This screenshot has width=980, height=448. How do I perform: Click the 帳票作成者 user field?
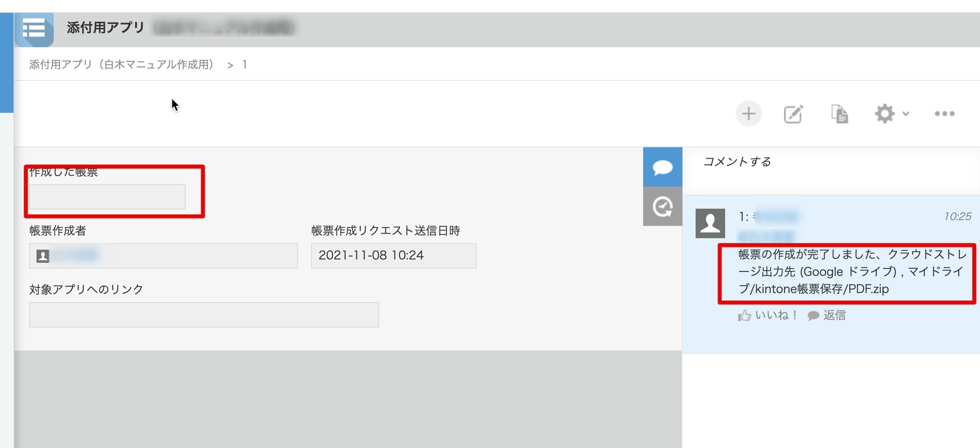(x=163, y=256)
